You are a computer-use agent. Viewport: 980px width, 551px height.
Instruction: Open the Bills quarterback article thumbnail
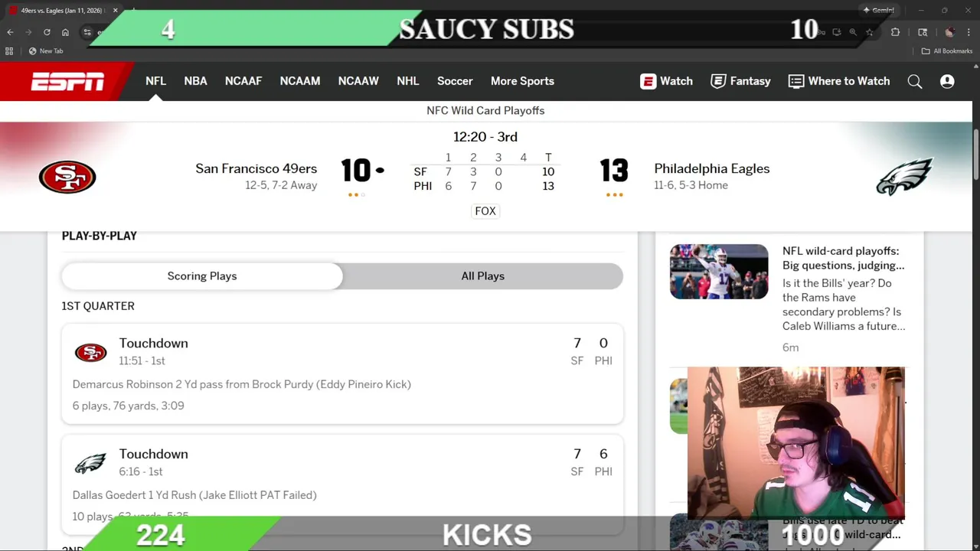tap(719, 272)
